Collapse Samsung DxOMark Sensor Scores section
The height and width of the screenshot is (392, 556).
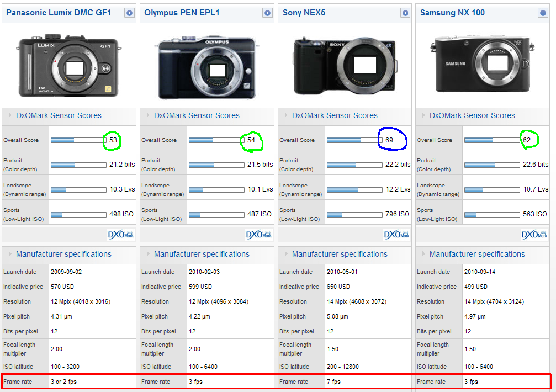tap(423, 115)
